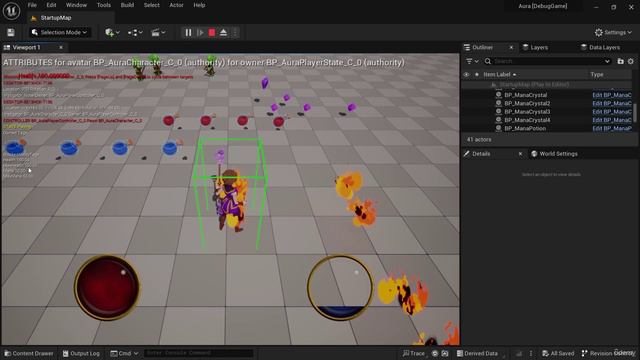Screen dimensions: 640x360
Task: Select BP_ManaCrystal in the Outliner
Action: click(526, 95)
